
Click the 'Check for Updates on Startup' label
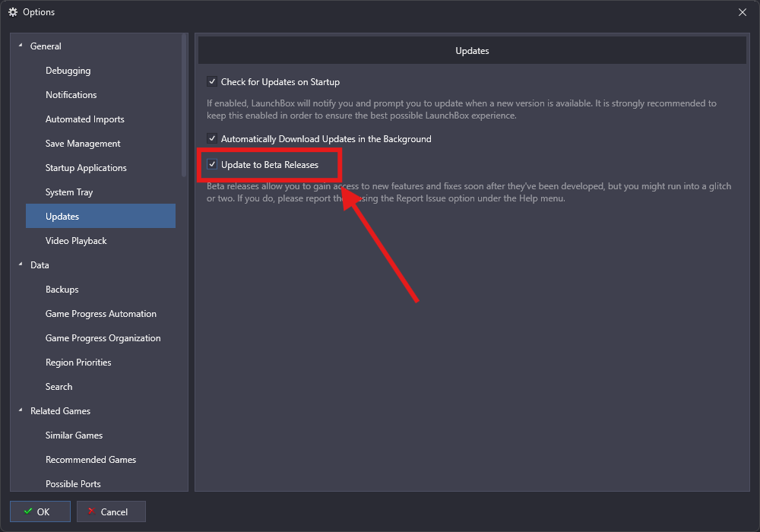point(280,82)
